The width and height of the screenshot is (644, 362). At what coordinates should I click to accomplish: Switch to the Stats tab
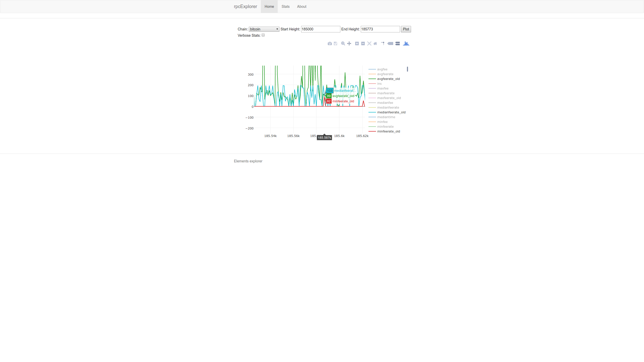tap(285, 7)
